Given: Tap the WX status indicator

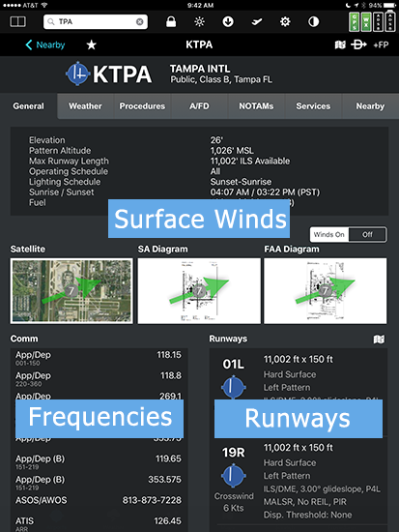Looking at the screenshot, I should [366, 21].
